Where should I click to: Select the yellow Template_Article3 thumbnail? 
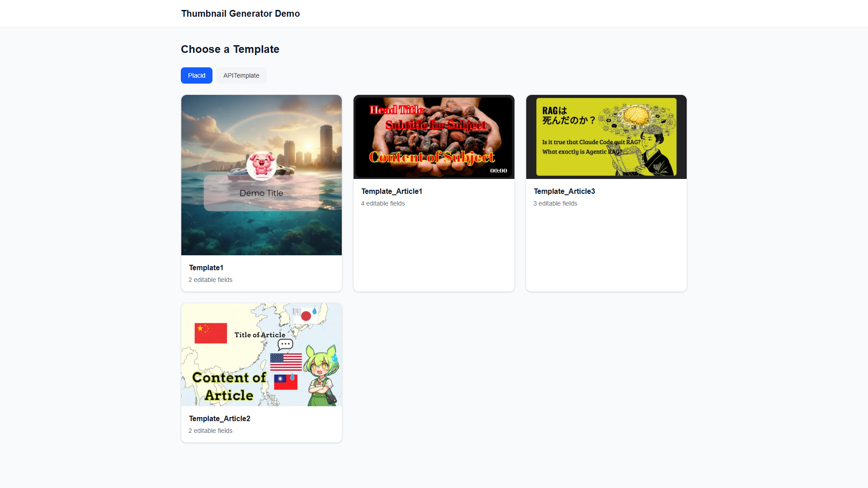pos(606,137)
